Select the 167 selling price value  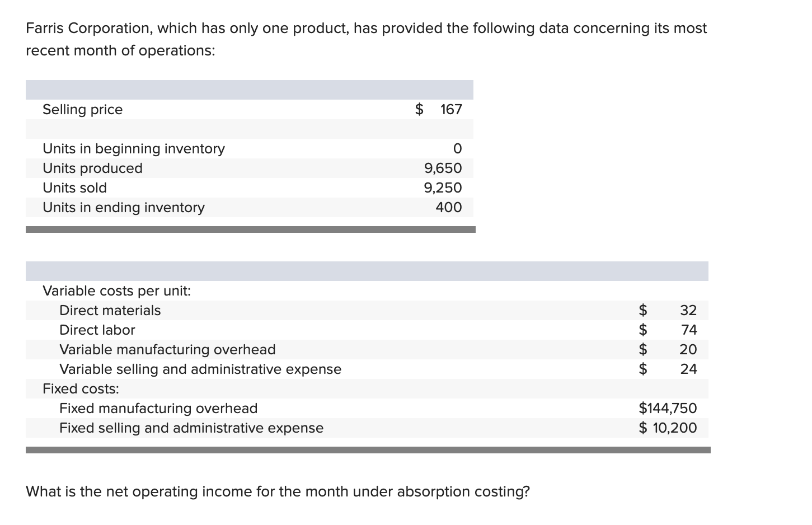click(451, 110)
